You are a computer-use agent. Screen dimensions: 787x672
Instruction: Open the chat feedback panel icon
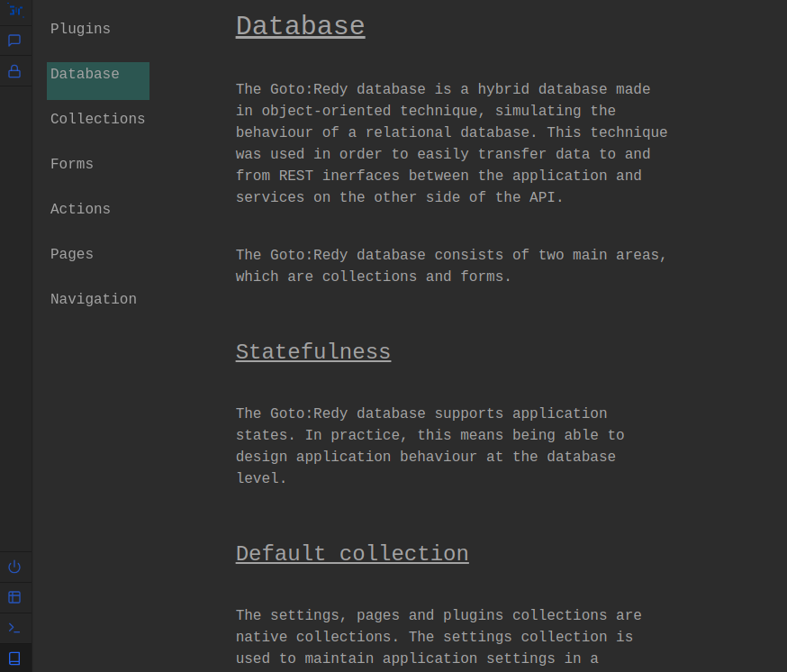[x=14, y=40]
